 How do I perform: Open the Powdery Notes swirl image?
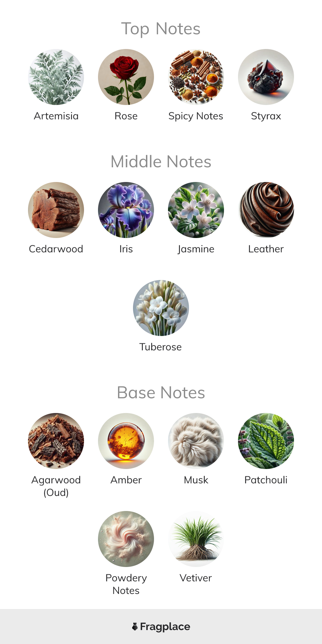126,539
